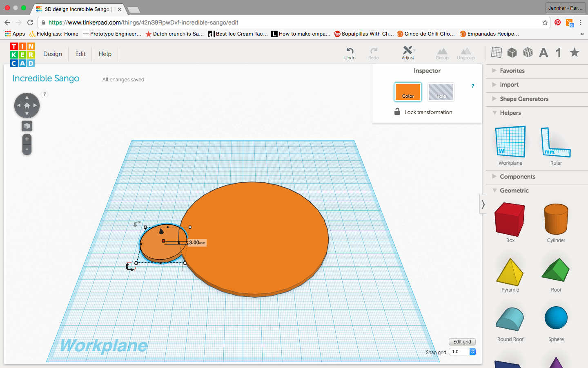Open the orange Color swatch
This screenshot has height=368, width=588.
tap(408, 92)
